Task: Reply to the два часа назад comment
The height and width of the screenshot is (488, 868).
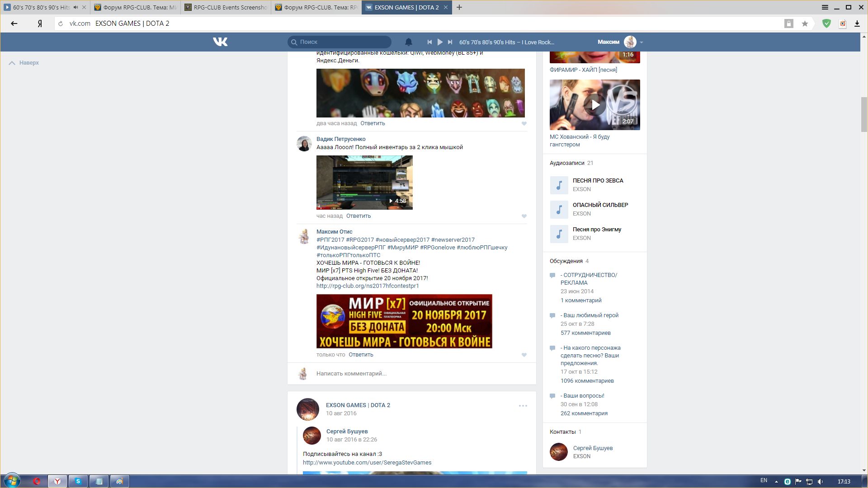Action: tap(373, 123)
